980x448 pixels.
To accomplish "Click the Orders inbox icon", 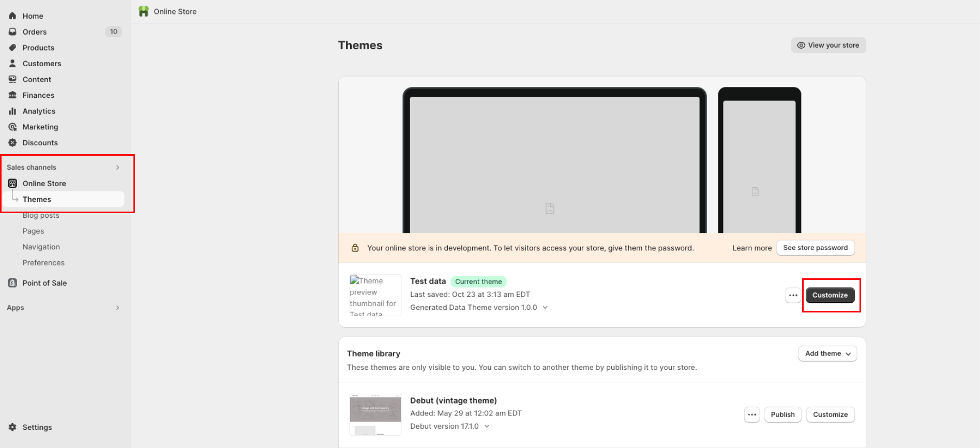I will pyautogui.click(x=12, y=32).
